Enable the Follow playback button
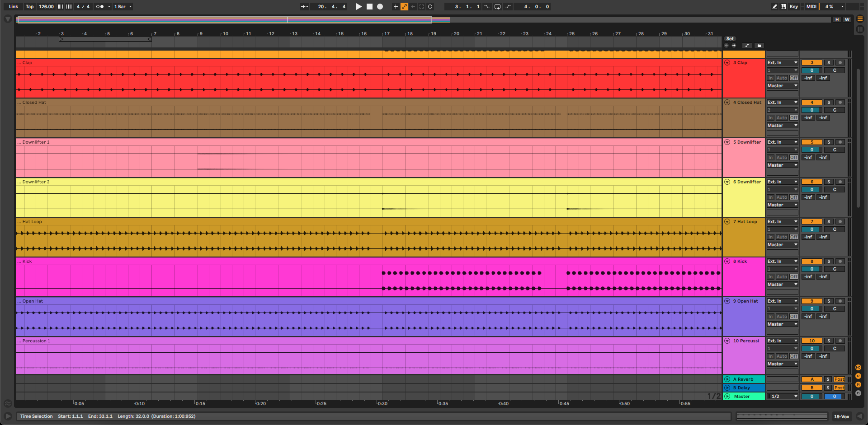The height and width of the screenshot is (425, 868). (305, 7)
